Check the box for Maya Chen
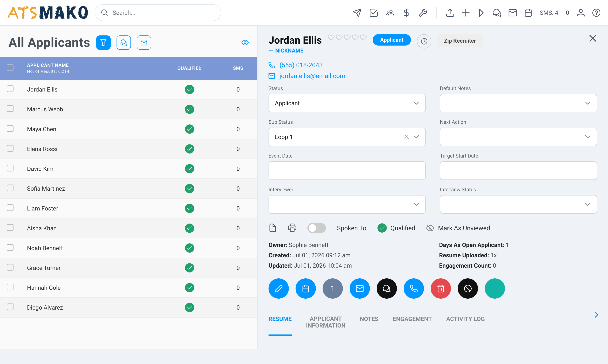608x364 pixels. 10,128
